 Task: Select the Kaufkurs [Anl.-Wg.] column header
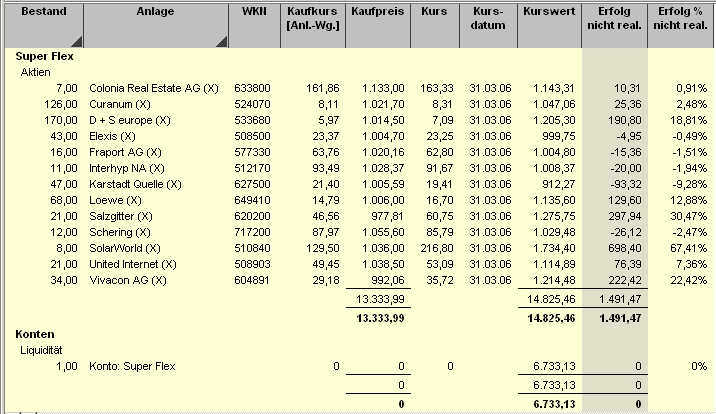313,26
